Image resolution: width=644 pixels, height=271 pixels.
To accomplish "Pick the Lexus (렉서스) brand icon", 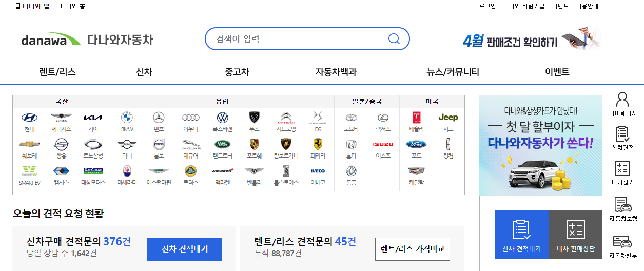I will [383, 118].
